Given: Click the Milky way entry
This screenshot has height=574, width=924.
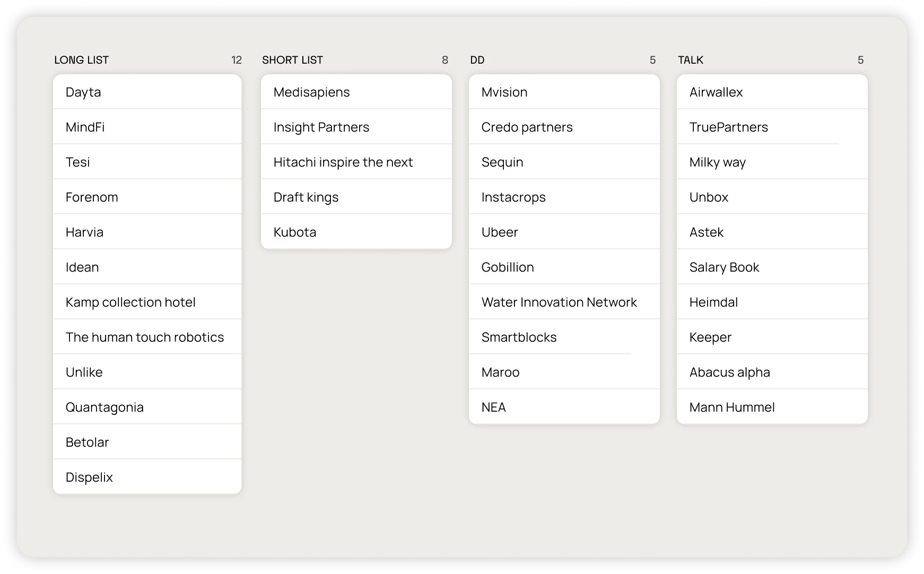Looking at the screenshot, I should [772, 162].
